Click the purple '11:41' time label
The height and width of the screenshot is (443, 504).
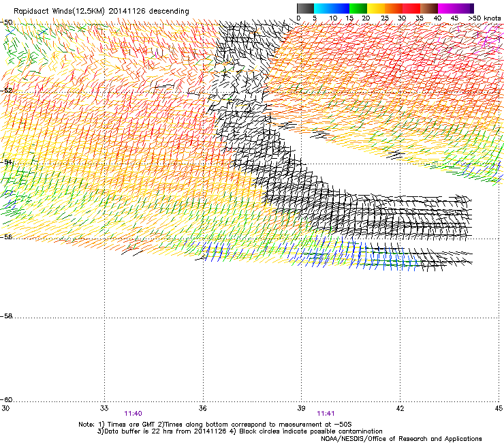click(x=326, y=414)
